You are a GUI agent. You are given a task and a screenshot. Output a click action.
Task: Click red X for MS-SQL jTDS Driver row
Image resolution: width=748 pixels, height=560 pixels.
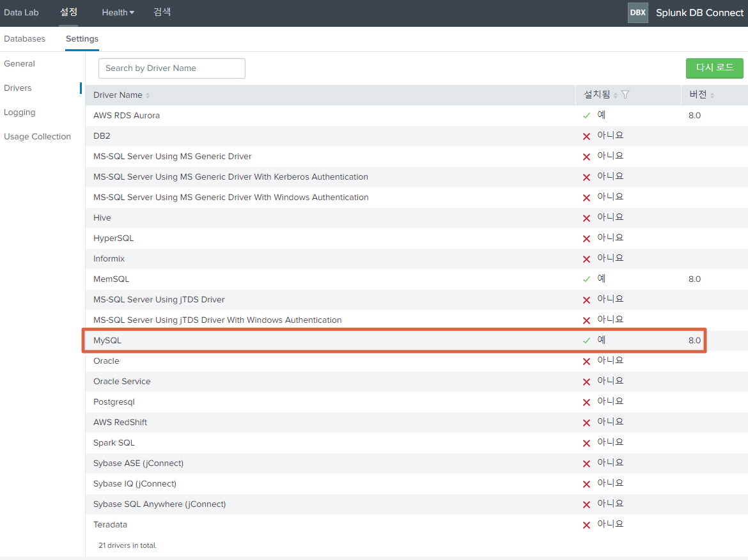point(587,300)
